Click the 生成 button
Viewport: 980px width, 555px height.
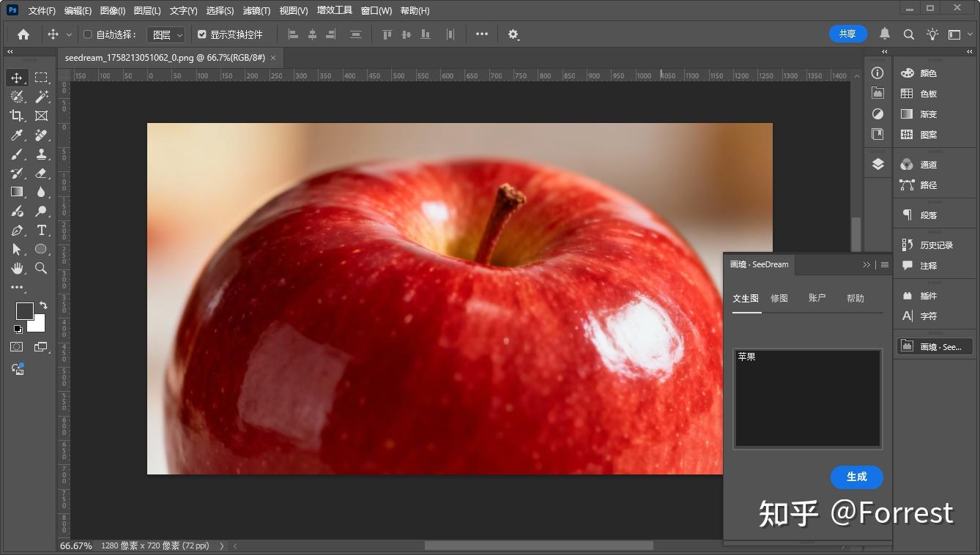pyautogui.click(x=857, y=477)
